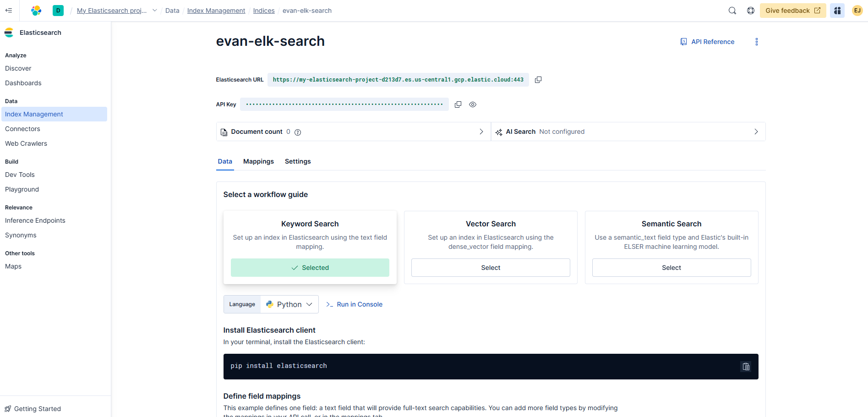Select the Vector Search workflow

[491, 268]
